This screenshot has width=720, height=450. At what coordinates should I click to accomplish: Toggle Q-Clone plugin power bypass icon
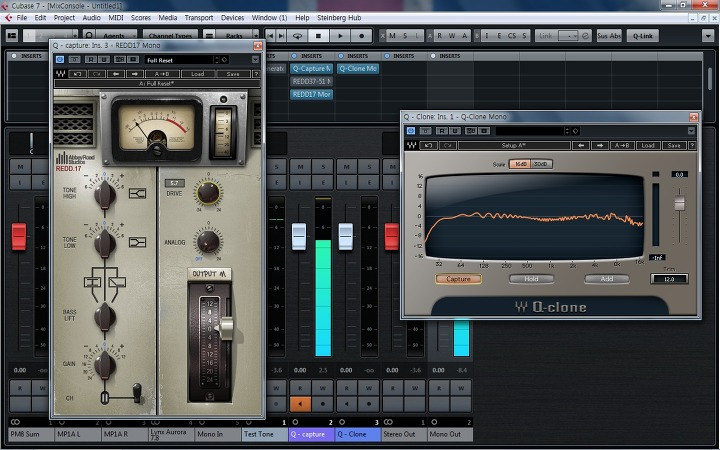pyautogui.click(x=411, y=131)
